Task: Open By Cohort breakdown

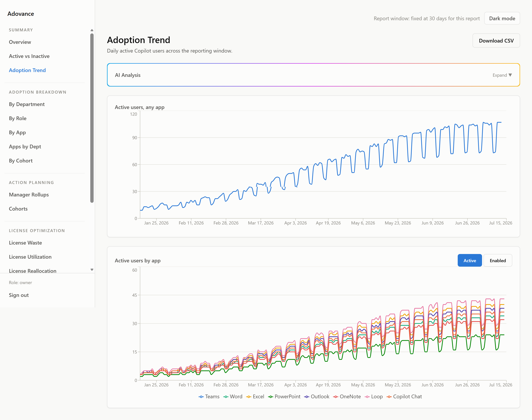Action: [x=21, y=161]
